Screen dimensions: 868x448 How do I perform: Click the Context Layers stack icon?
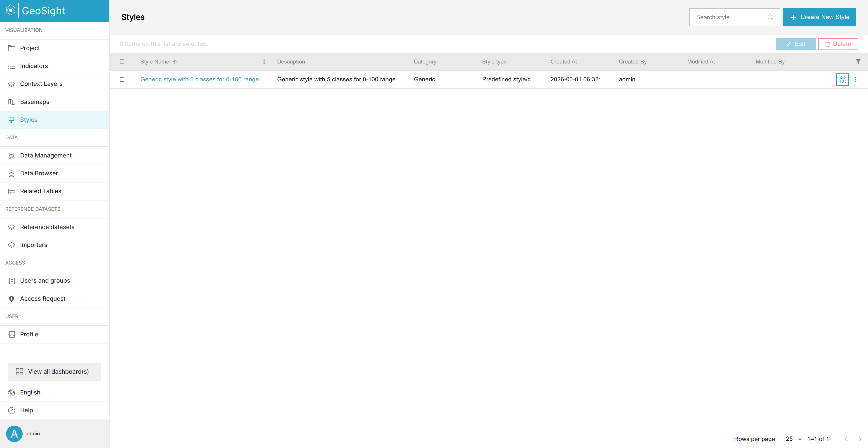tap(12, 84)
